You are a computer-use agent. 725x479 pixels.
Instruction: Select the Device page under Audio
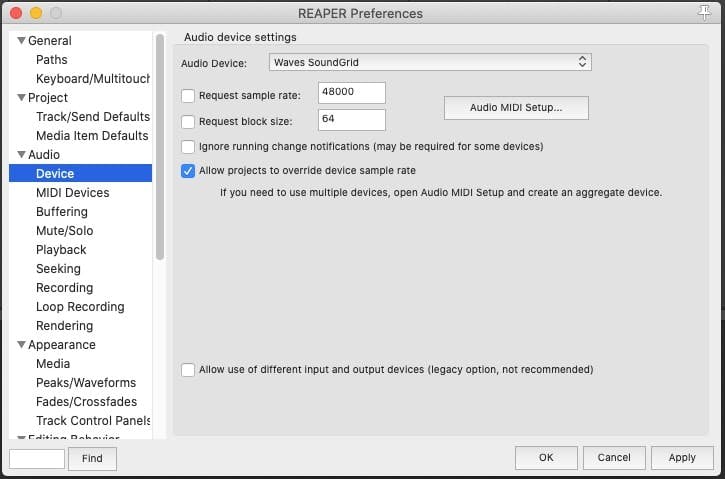(80, 173)
